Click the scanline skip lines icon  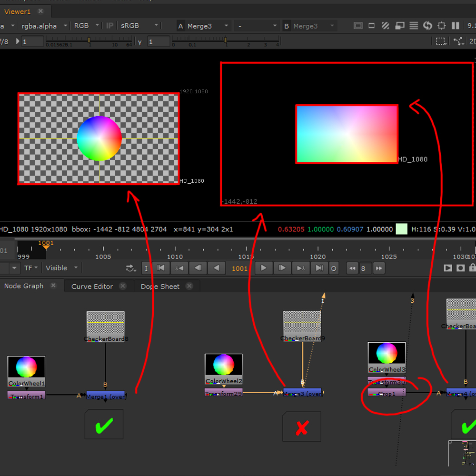[414, 26]
